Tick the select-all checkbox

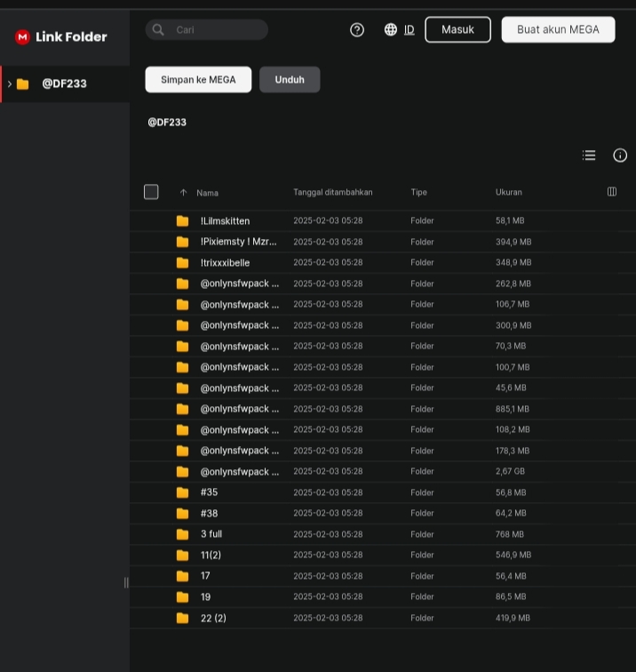coord(151,192)
